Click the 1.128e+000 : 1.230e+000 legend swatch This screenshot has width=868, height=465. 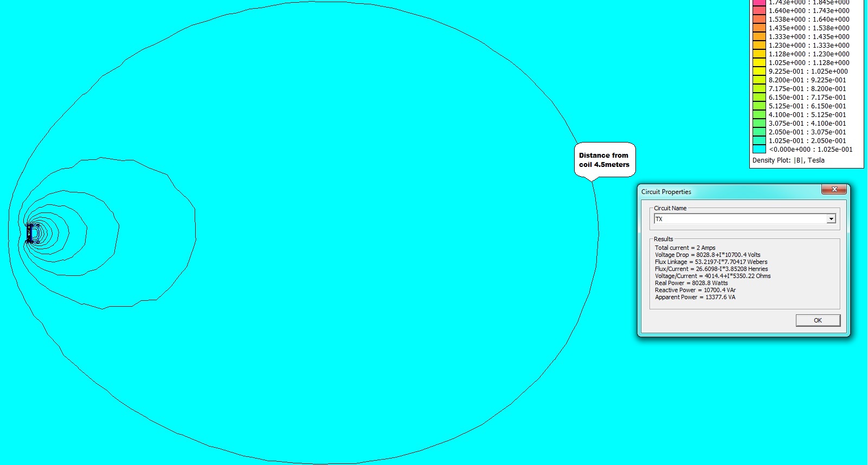point(759,54)
